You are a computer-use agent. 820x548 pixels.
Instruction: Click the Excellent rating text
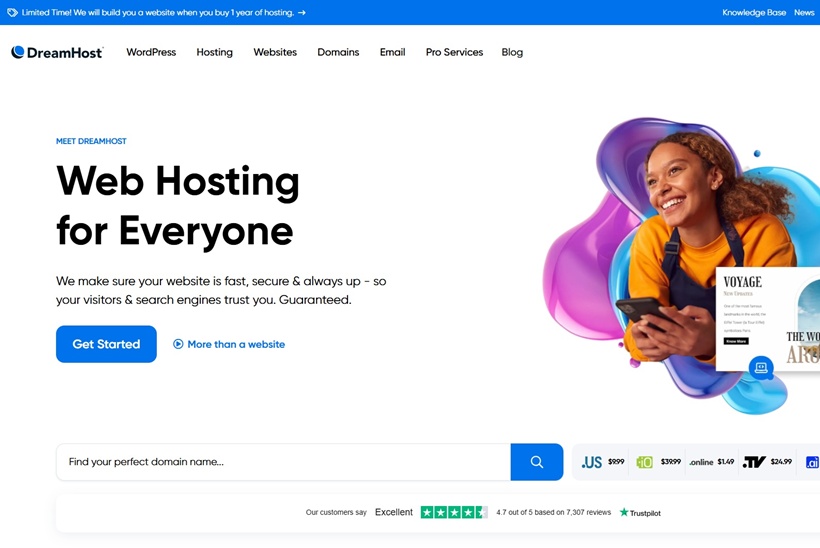click(x=394, y=512)
